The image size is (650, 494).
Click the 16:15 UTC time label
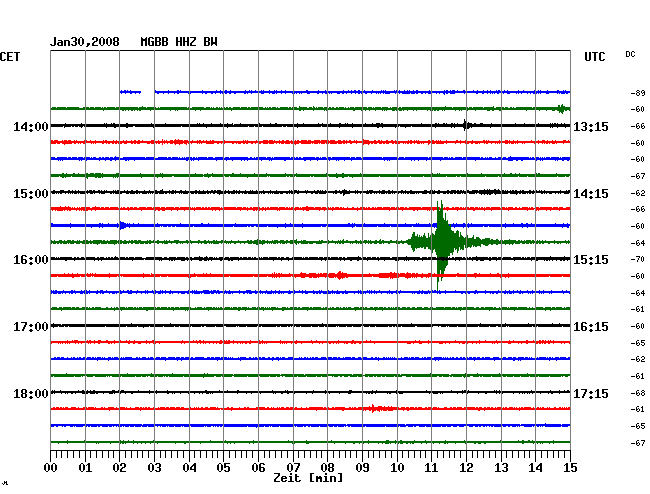click(591, 327)
